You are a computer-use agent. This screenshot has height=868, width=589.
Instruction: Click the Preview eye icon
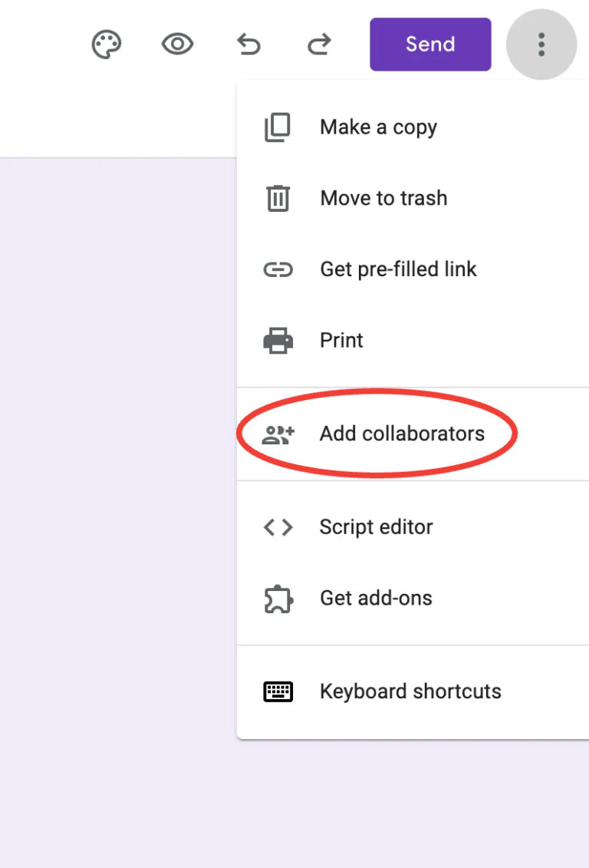click(177, 45)
